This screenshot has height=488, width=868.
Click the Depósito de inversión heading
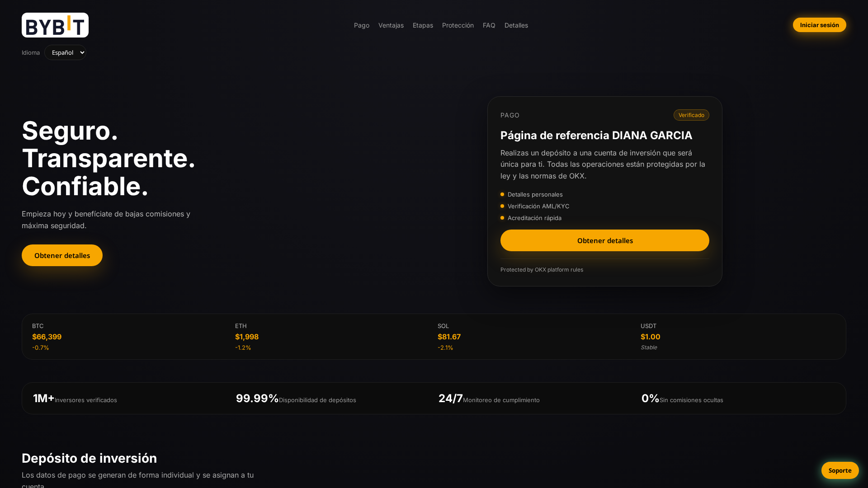tap(90, 458)
